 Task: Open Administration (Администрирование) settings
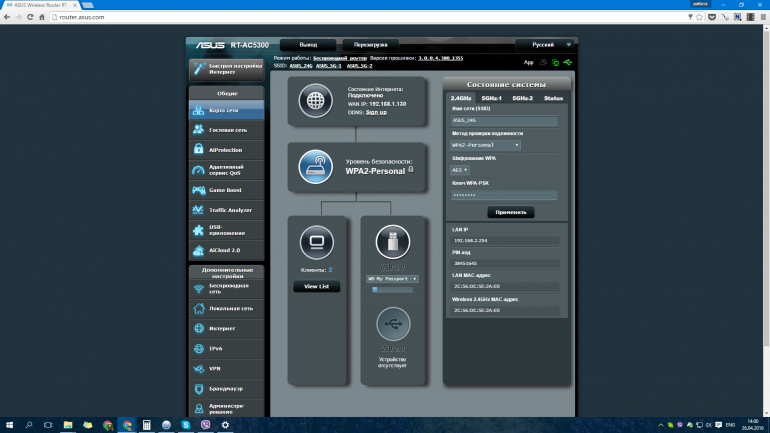coord(226,408)
